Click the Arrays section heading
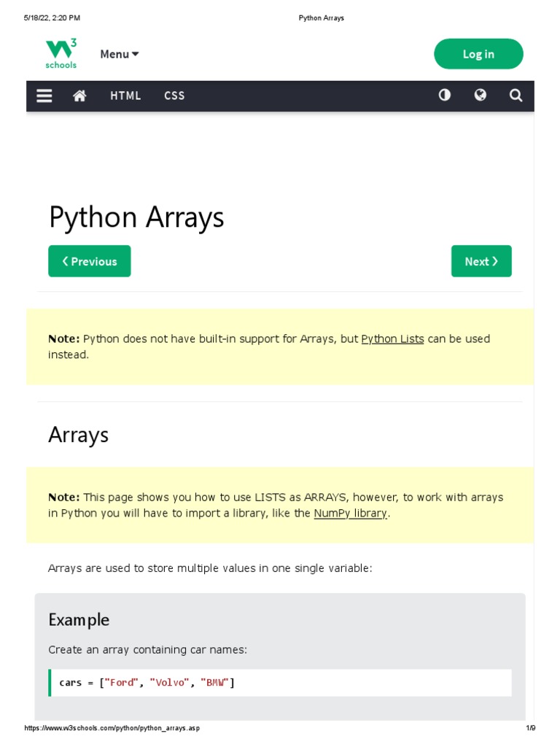This screenshot has height=747, width=560. click(79, 435)
